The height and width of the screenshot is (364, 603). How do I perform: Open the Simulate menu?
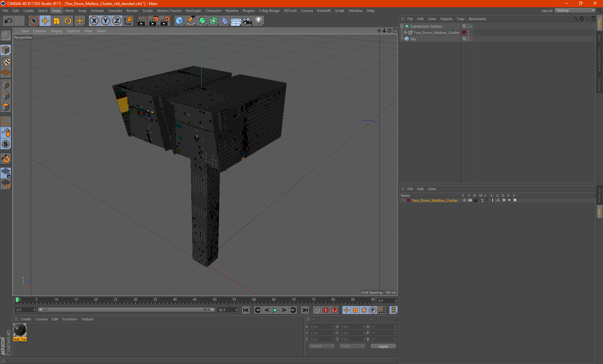pyautogui.click(x=115, y=11)
